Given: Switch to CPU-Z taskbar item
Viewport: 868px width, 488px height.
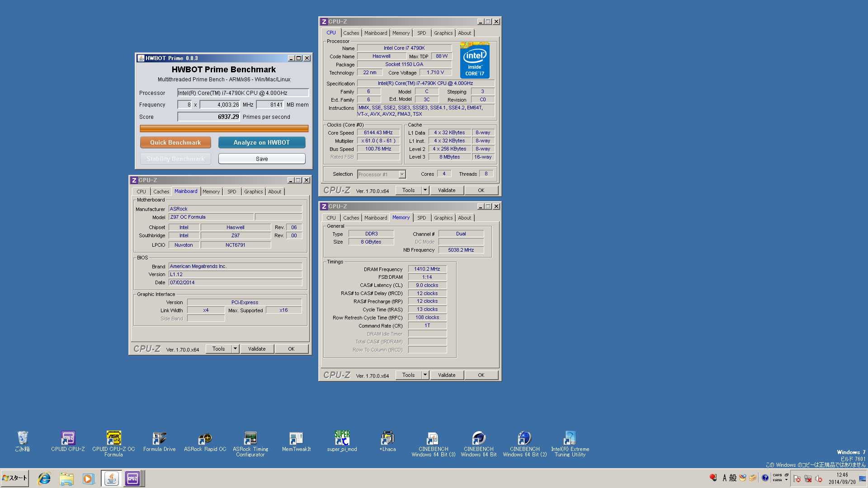Looking at the screenshot, I should point(133,479).
